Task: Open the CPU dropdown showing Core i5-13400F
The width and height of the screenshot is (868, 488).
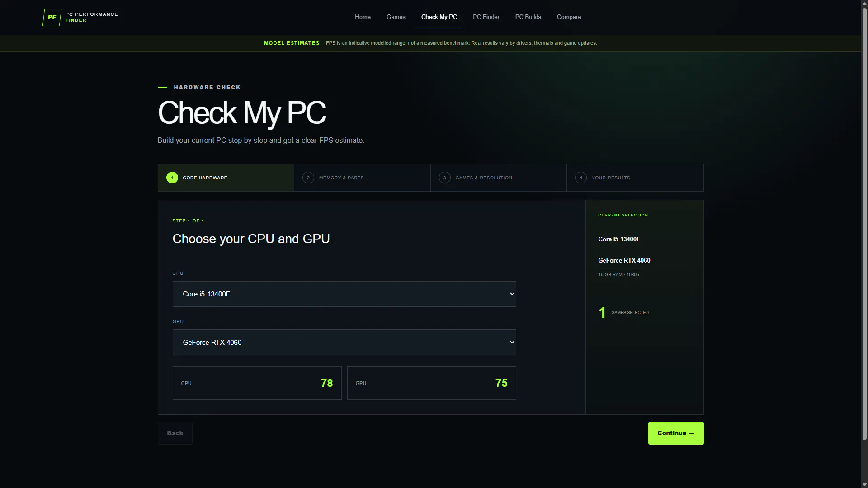Action: (344, 294)
